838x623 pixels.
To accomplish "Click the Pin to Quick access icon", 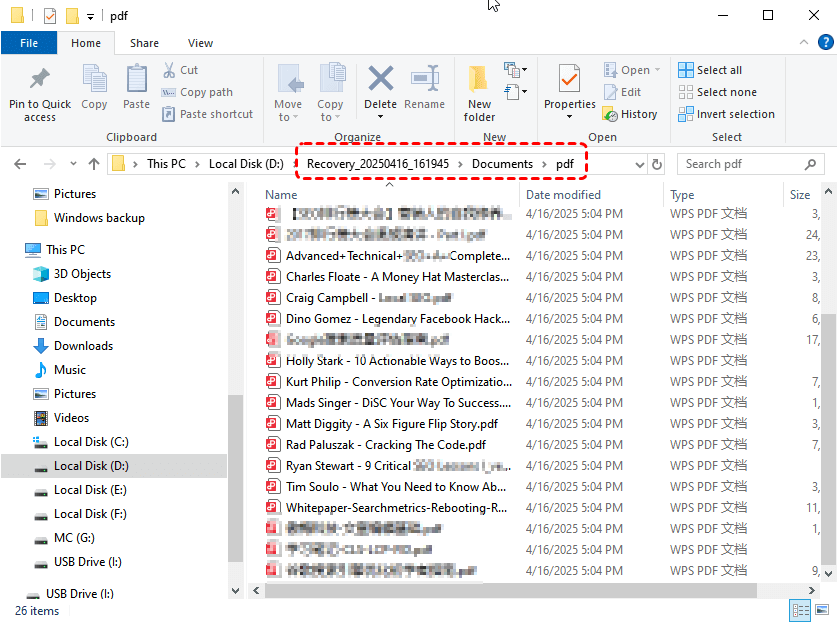I will [40, 79].
